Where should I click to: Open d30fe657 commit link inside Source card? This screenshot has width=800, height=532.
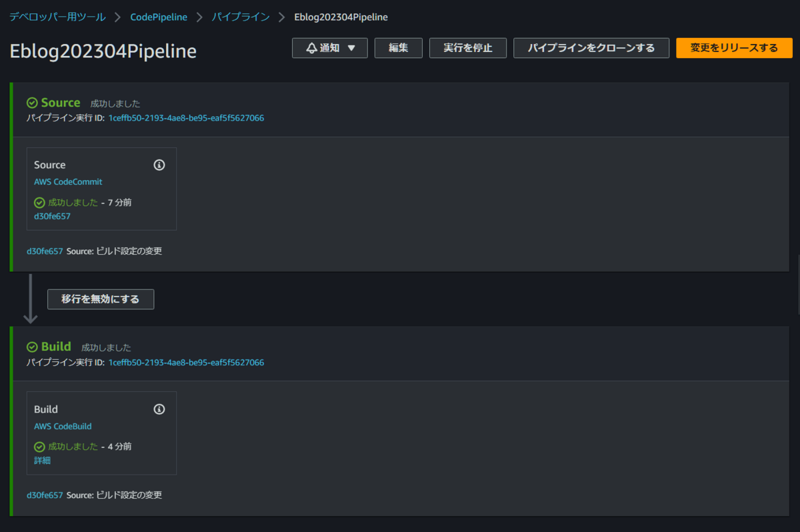[52, 216]
